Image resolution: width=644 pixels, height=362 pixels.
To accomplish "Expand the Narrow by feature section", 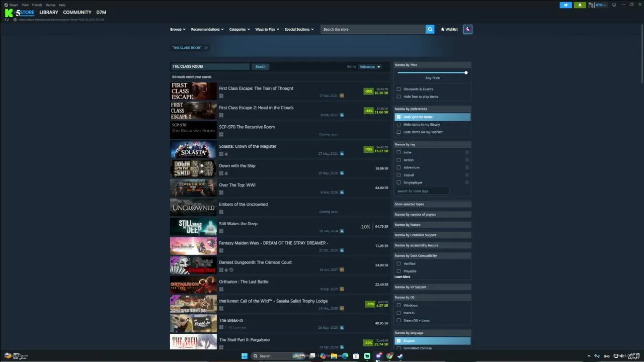I will tap(432, 225).
